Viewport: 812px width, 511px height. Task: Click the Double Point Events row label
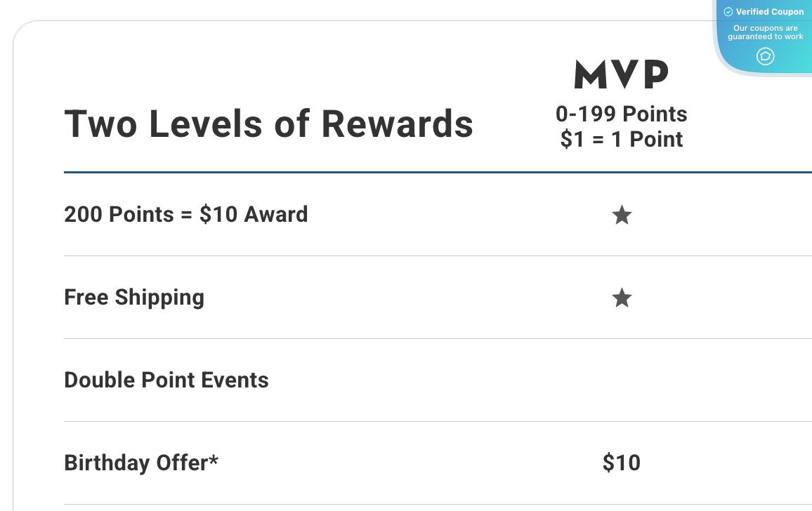166,380
